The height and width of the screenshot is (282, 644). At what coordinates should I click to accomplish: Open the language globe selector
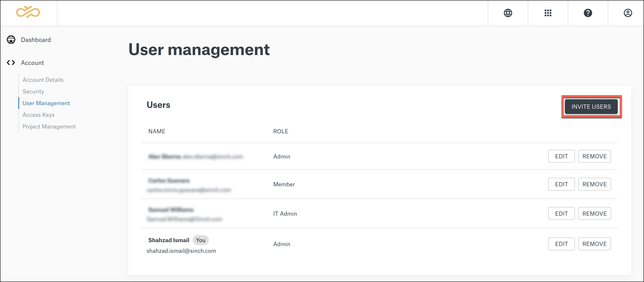pos(508,13)
